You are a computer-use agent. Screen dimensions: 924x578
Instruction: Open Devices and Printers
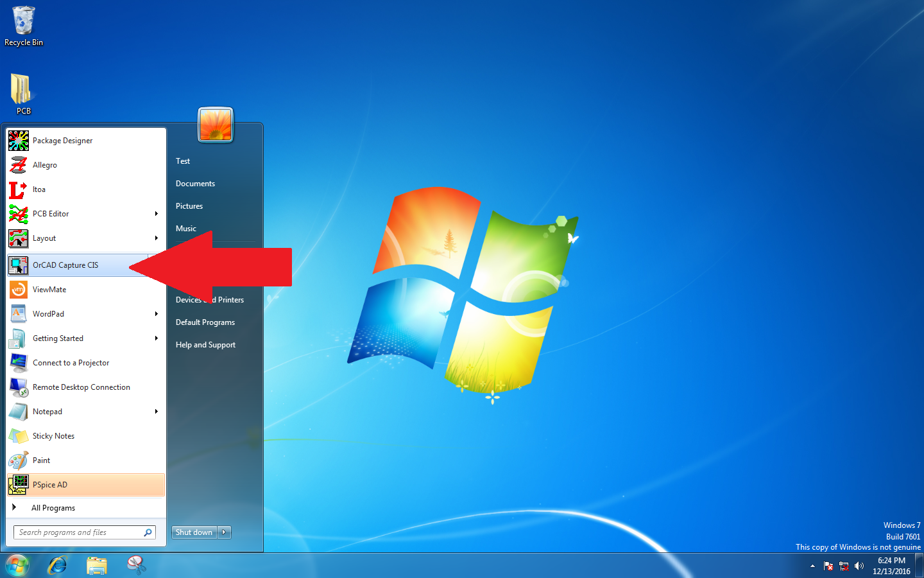click(x=210, y=300)
